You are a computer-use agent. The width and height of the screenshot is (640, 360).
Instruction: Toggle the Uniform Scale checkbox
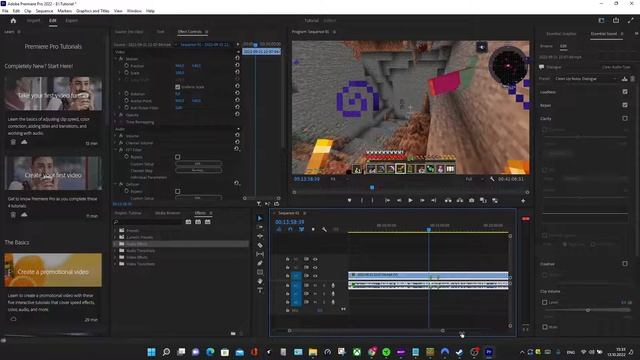(x=178, y=87)
